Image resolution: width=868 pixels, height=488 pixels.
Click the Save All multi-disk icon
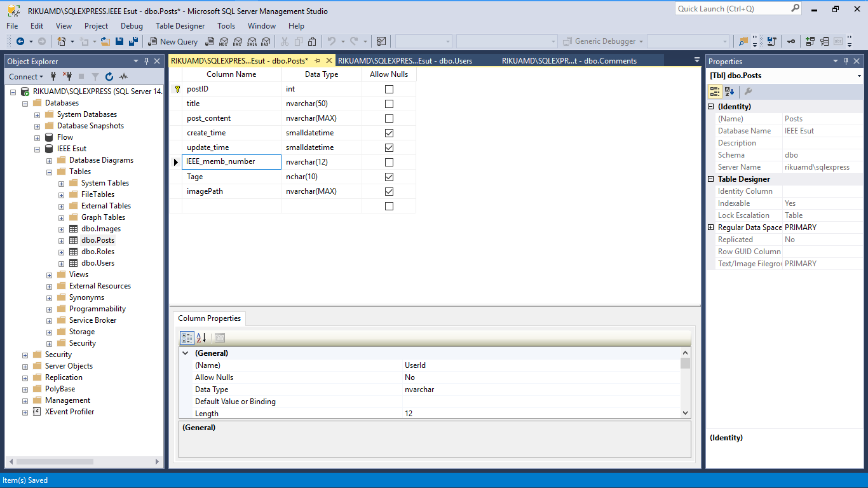[133, 41]
